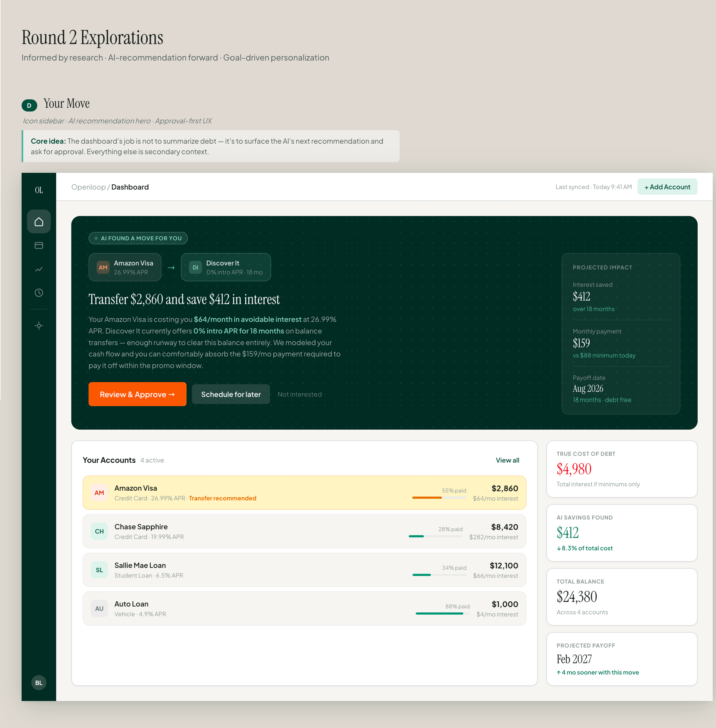Click $8,420 Chase Sapphire balance
716x728 pixels.
point(505,527)
